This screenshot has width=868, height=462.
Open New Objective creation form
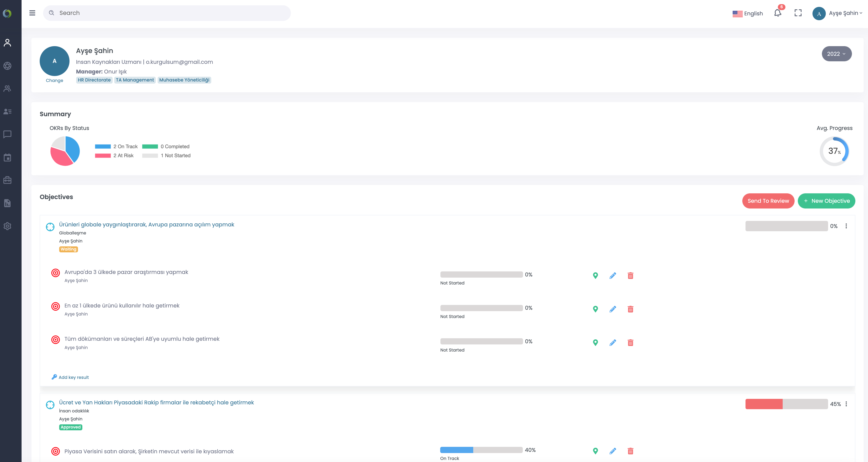point(826,200)
